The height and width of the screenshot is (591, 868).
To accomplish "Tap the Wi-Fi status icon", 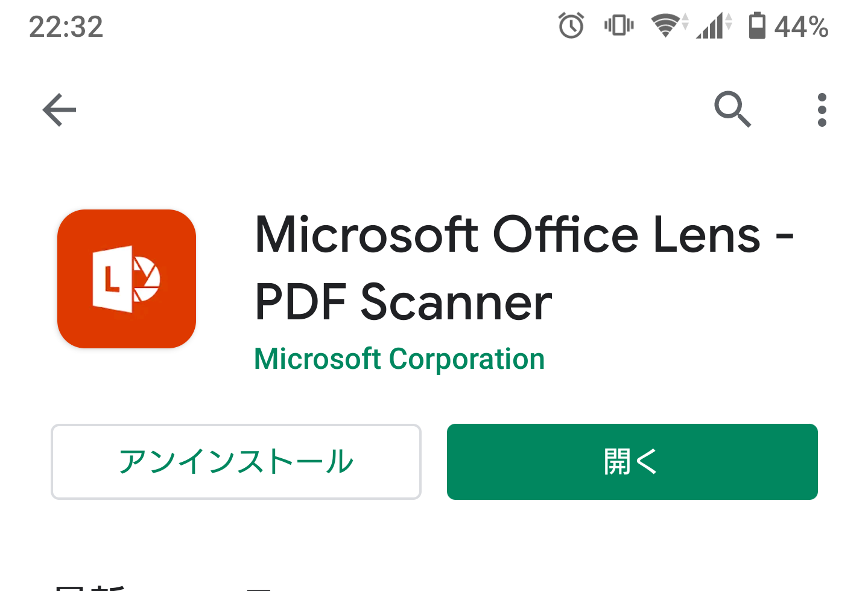I will (667, 26).
